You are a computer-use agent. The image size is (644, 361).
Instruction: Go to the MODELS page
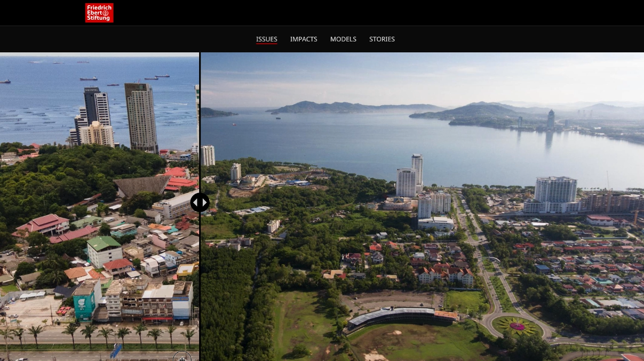click(343, 39)
